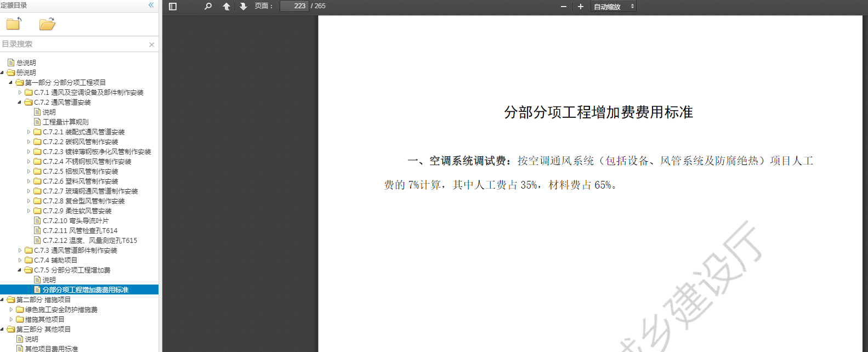Open C.7.2.10 弯头导流叶片 entry

click(76, 220)
